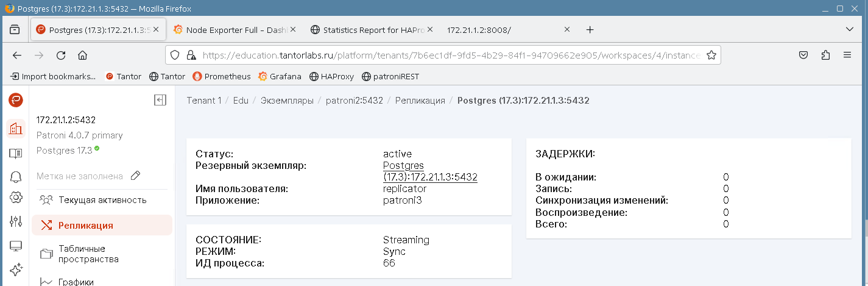Edit instance label with pencil icon

[136, 176]
